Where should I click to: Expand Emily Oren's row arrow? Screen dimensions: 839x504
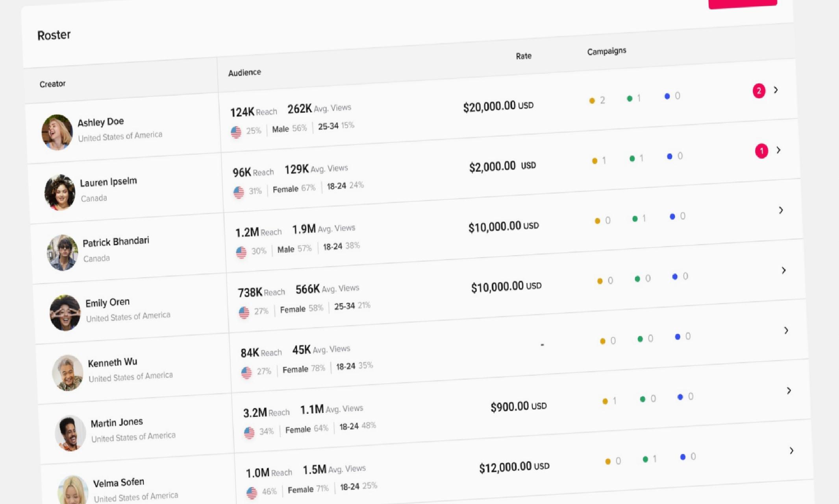[784, 271]
